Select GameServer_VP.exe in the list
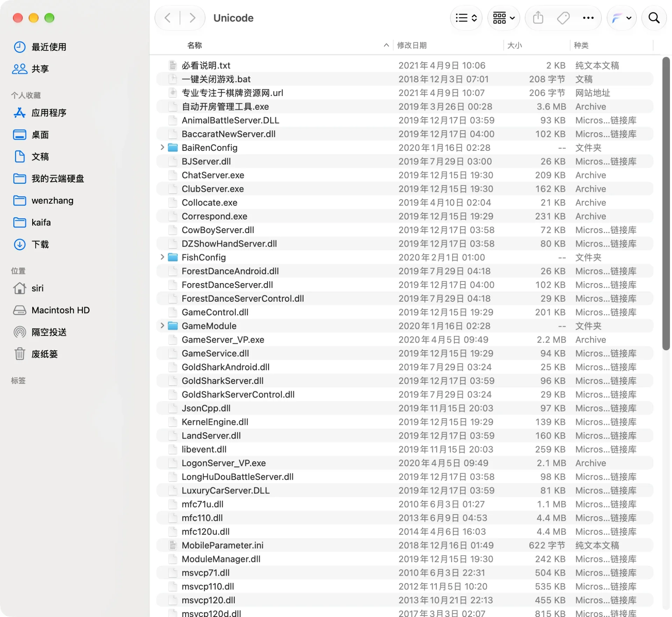Screen dimensions: 672x617 click(x=405, y=339)
